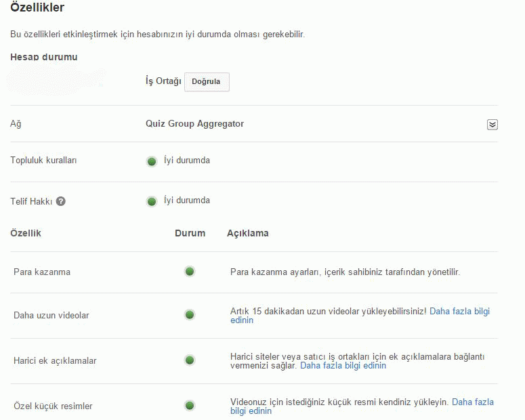Click the Harici ek açıklamalar status indicator

190,360
